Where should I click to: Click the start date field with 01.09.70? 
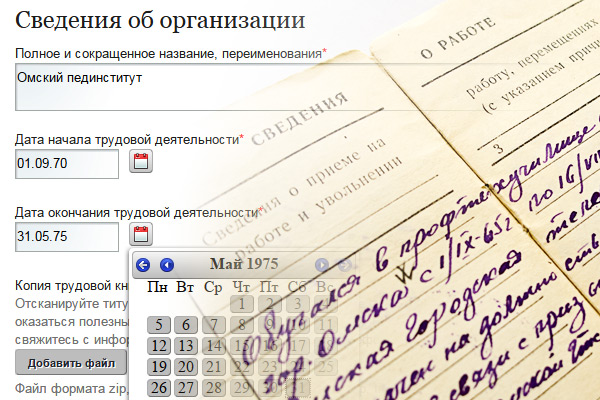tap(67, 163)
